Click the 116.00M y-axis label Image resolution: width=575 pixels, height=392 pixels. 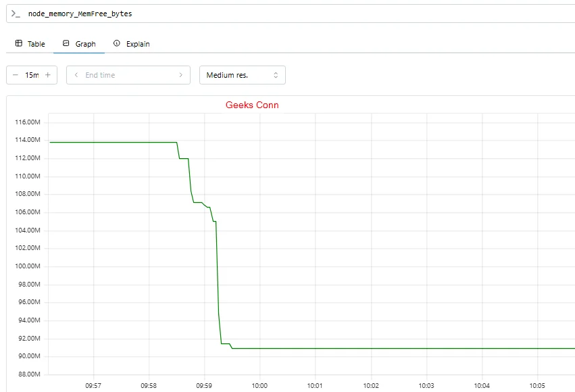click(28, 122)
